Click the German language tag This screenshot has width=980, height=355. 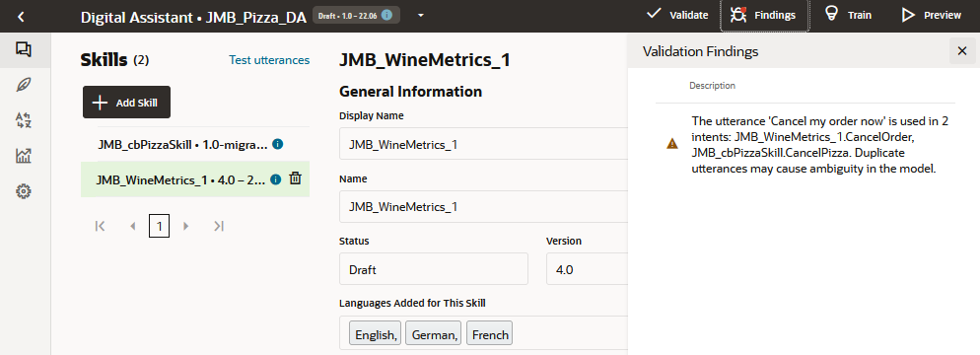434,334
